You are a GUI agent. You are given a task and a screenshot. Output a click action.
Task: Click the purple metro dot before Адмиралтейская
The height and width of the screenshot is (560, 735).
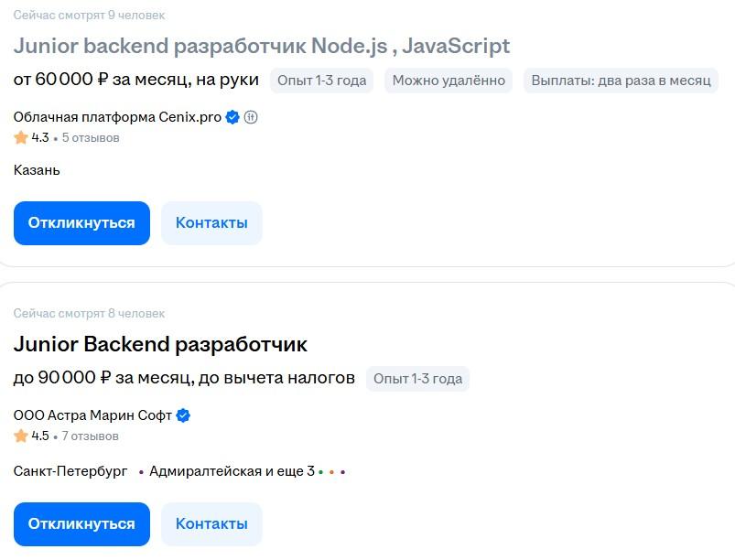[139, 472]
